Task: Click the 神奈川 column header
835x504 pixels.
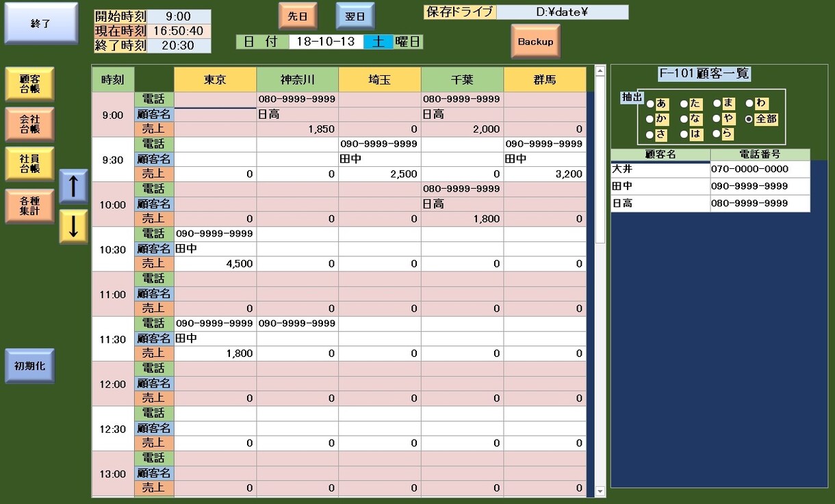Action: click(x=298, y=79)
